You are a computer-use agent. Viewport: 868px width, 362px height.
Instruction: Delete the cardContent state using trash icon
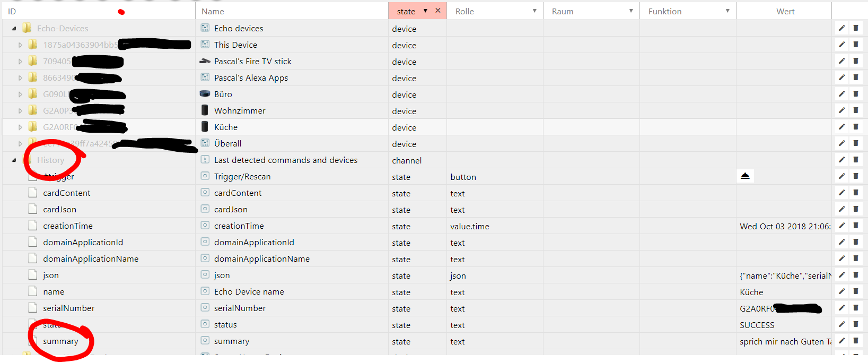click(x=855, y=193)
